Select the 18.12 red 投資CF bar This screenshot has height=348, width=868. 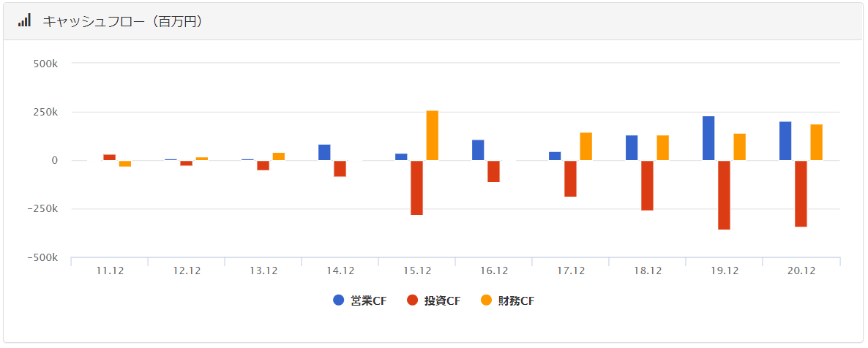(x=647, y=186)
